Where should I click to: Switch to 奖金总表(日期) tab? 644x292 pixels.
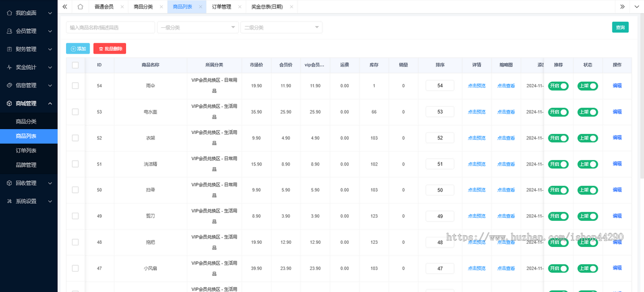coord(267,7)
